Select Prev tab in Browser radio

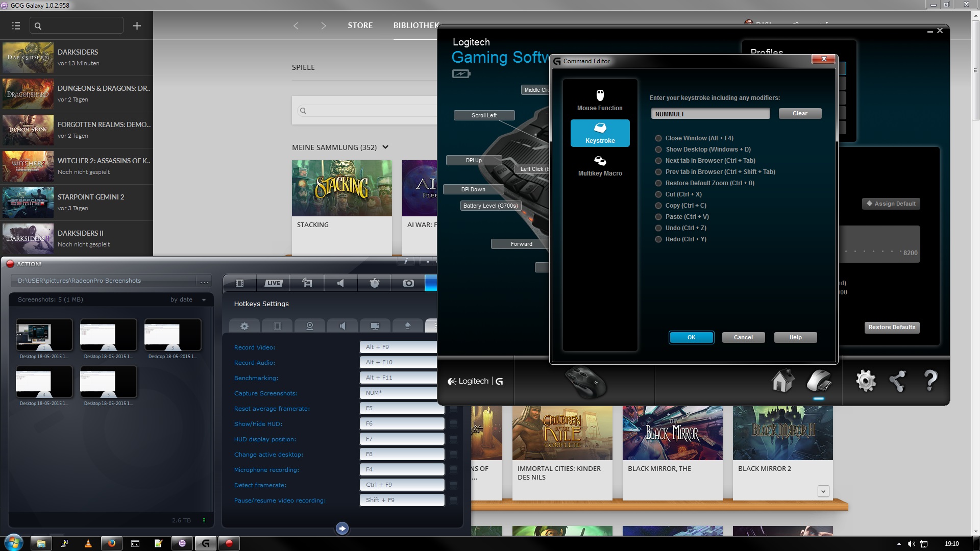pyautogui.click(x=658, y=172)
